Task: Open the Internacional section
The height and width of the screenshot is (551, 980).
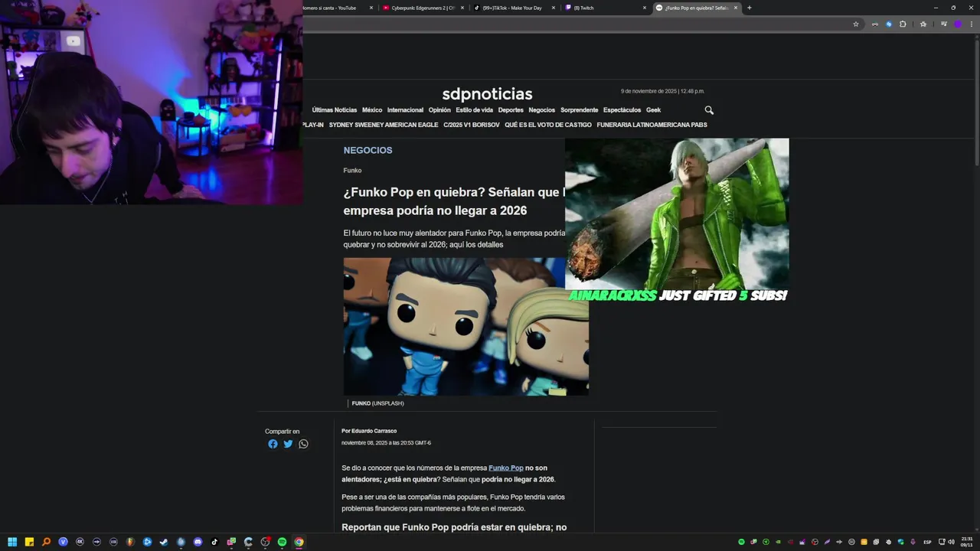Action: (x=405, y=110)
